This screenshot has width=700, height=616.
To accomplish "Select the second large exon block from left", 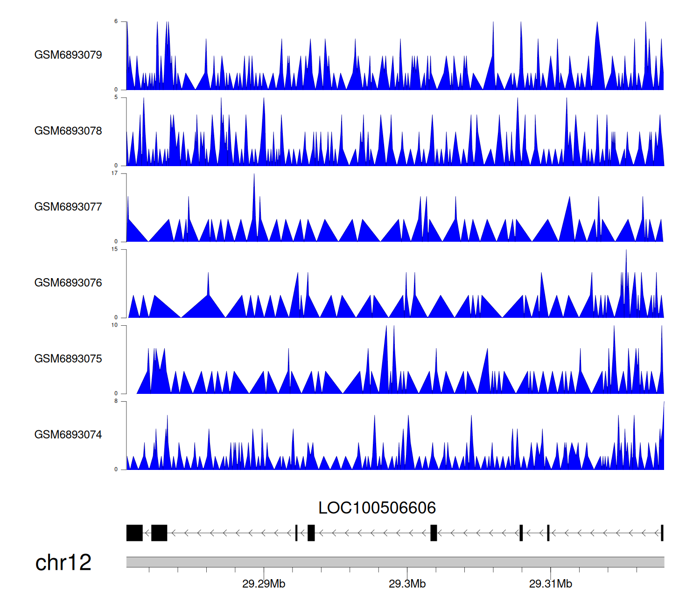I will click(159, 533).
